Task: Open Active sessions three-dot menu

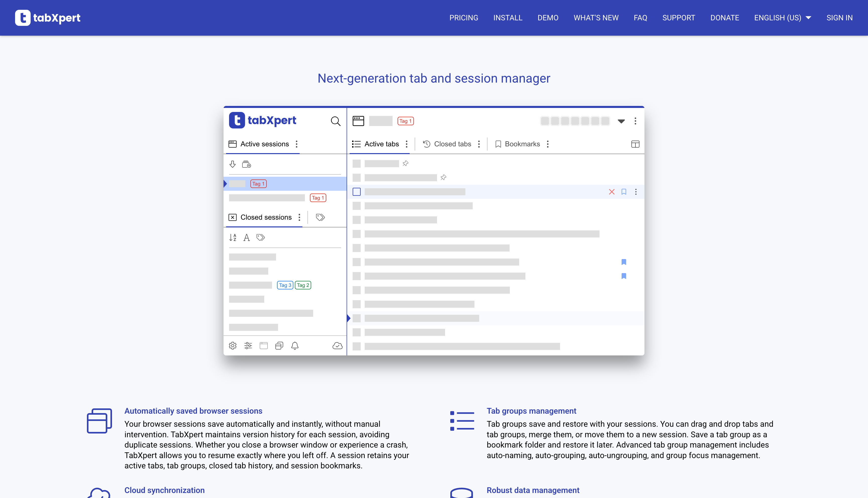Action: [x=297, y=144]
